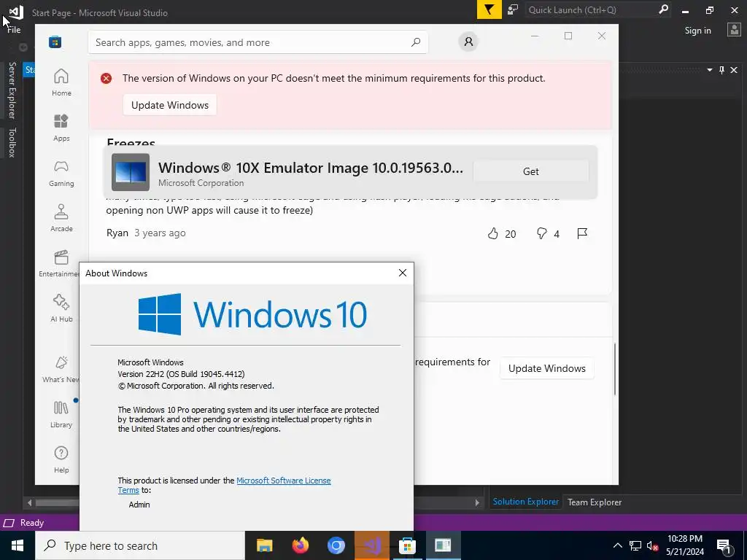The width and height of the screenshot is (747, 560).
Task: Open the Server Explorer side tab
Action: click(x=12, y=90)
